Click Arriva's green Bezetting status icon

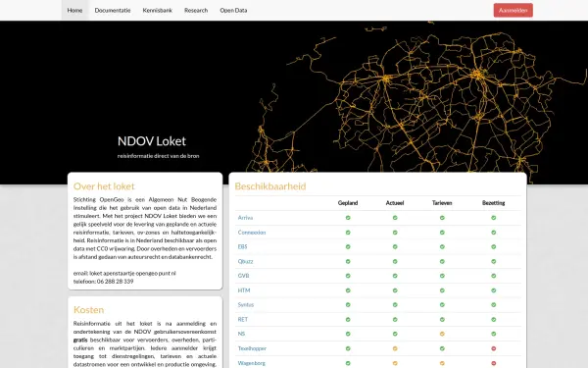494,218
